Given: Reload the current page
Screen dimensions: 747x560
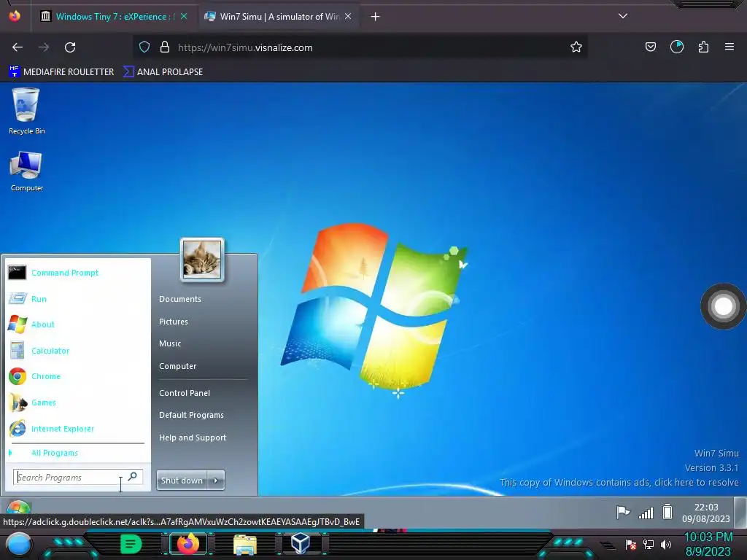Looking at the screenshot, I should pyautogui.click(x=70, y=47).
